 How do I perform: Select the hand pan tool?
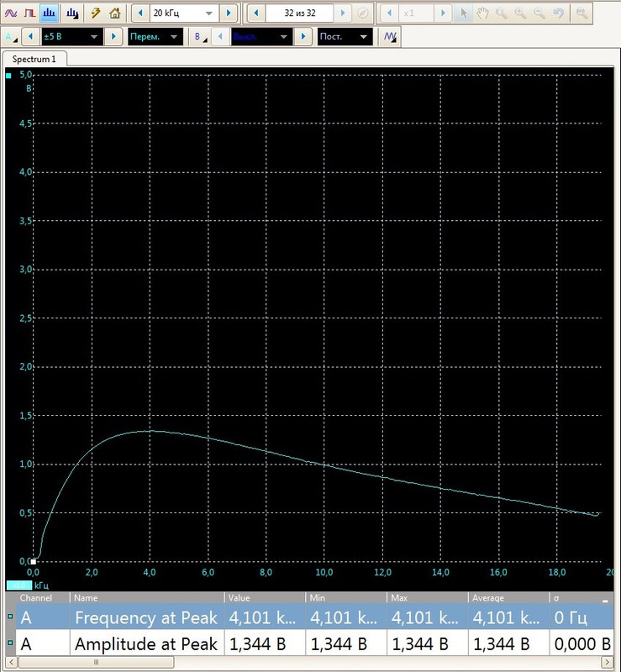(x=482, y=13)
